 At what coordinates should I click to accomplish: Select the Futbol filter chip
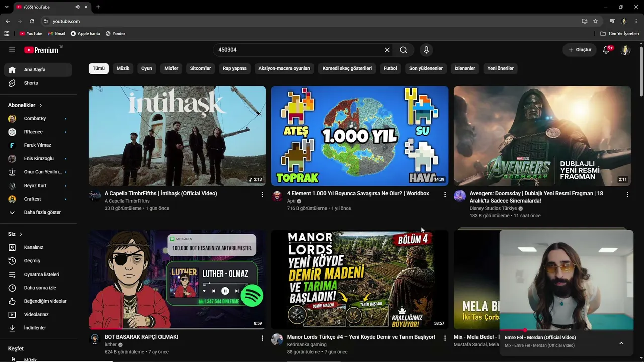(390, 68)
